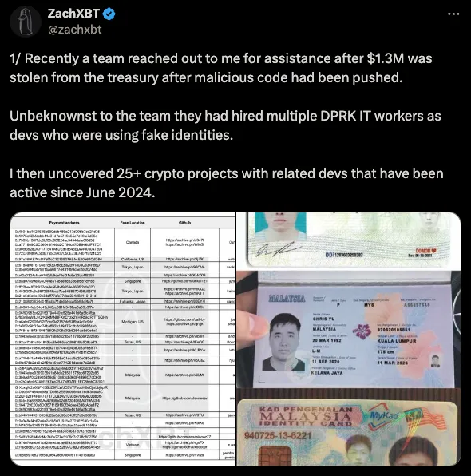471x476 pixels.
Task: Open the Malaysia passport photo for Chris Yu
Action: click(x=349, y=329)
